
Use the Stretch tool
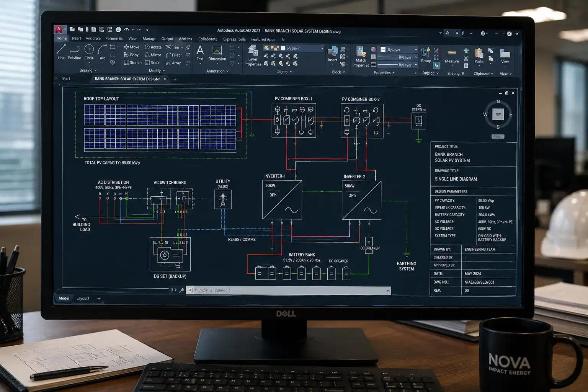pyautogui.click(x=132, y=62)
